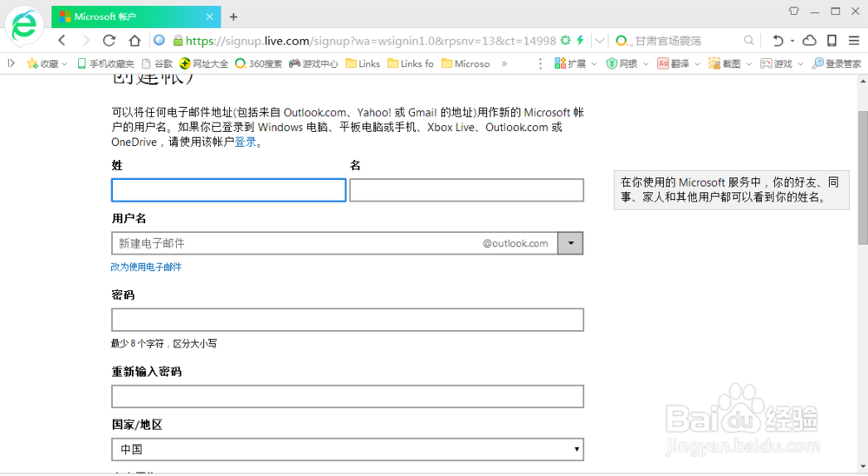The width and height of the screenshot is (868, 476).
Task: Click the lightning speed-mode icon in address bar
Action: (580, 41)
